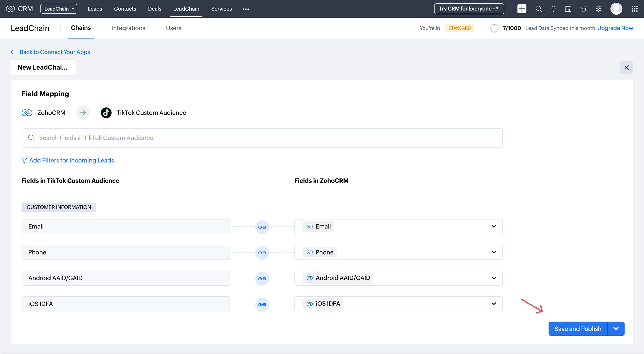Toggle the Phone field mapping link icon

(262, 253)
